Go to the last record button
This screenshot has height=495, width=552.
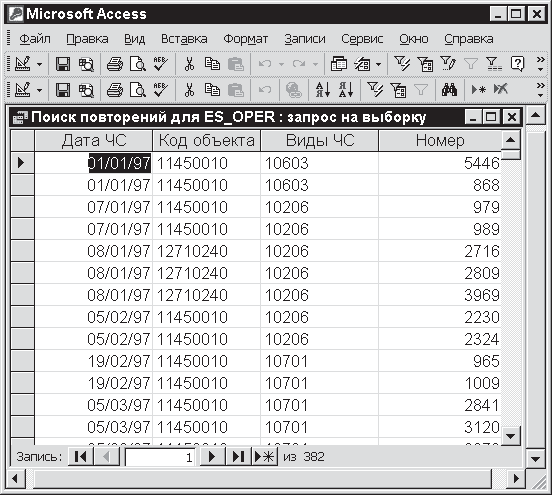tap(238, 457)
